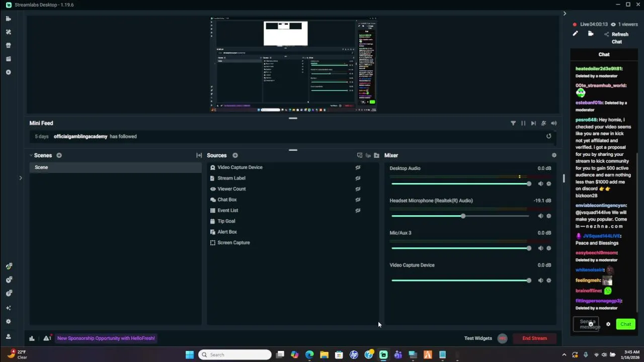The height and width of the screenshot is (362, 644).
Task: Open Mic/Aux 3 settings gear
Action: [548, 248]
